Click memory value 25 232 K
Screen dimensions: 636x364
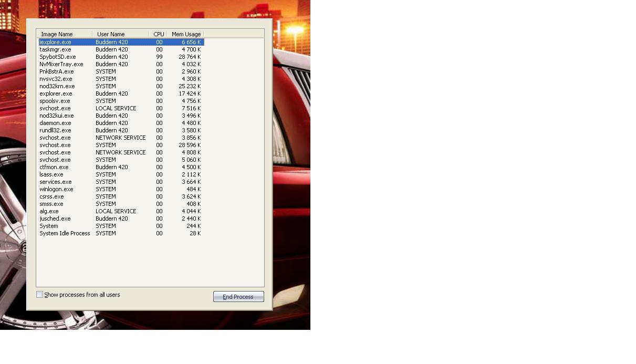(190, 86)
